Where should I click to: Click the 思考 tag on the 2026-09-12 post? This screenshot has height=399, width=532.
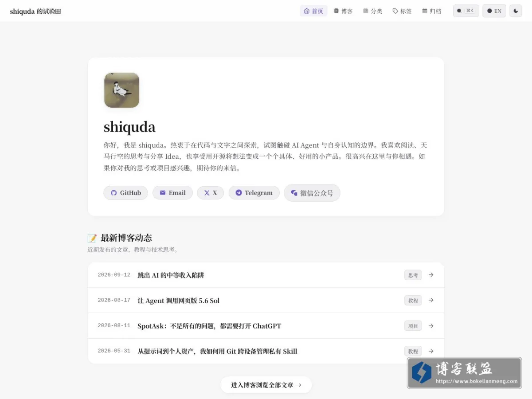(413, 275)
